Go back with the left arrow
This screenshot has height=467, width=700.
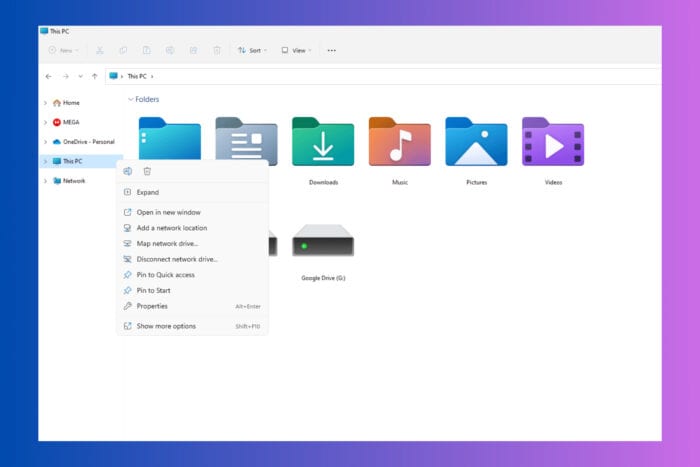(48, 76)
